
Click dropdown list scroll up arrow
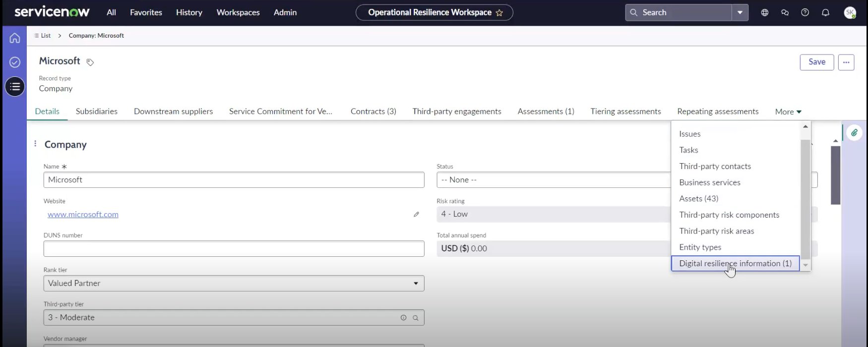(806, 127)
